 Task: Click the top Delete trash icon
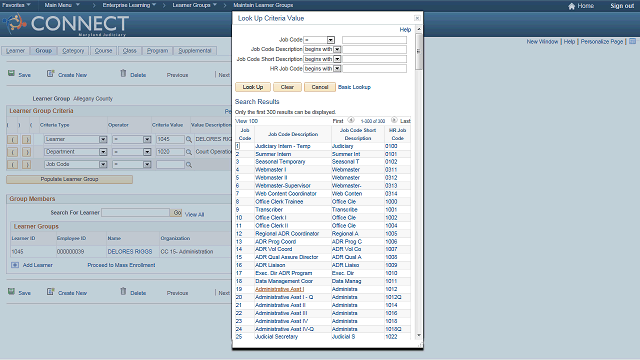pyautogui.click(x=123, y=73)
